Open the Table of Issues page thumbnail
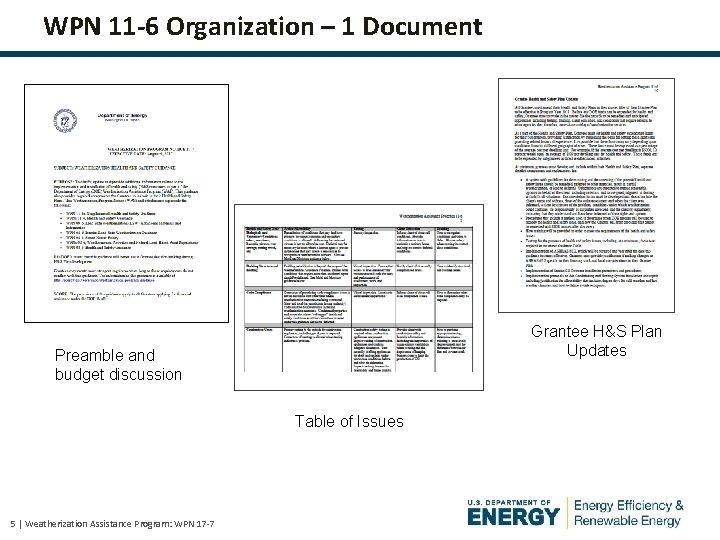 (x=359, y=298)
